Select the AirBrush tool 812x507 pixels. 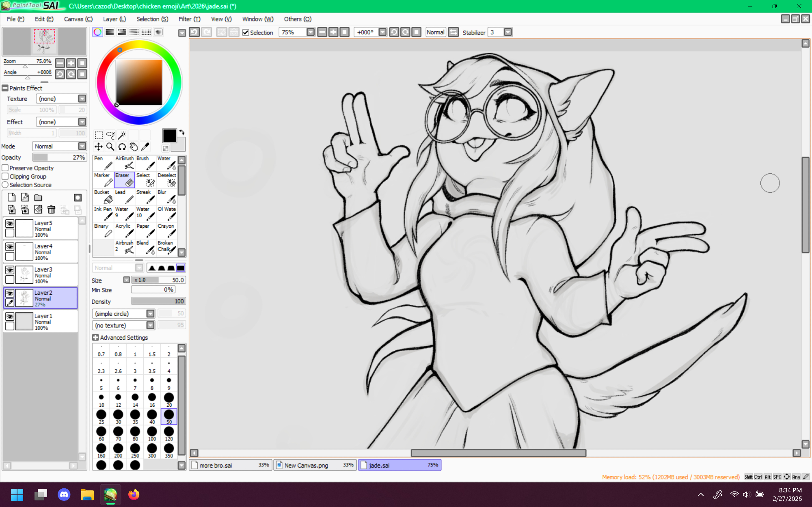(124, 162)
